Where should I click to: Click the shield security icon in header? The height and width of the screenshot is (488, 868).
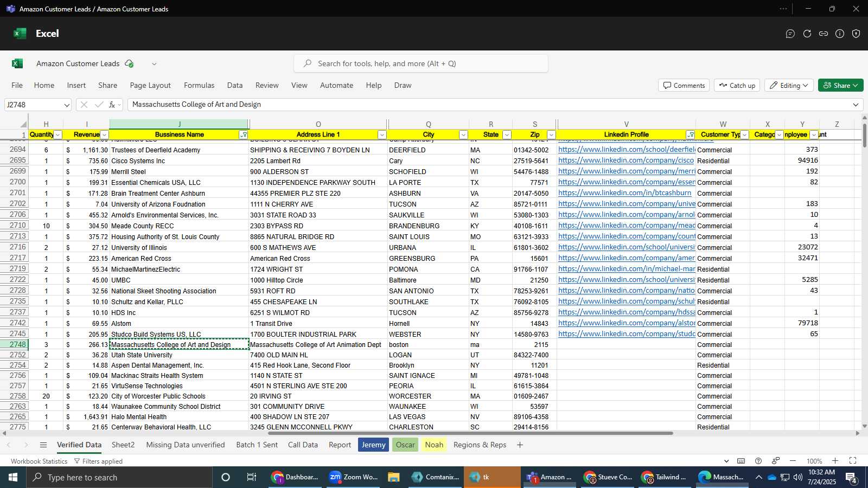tap(856, 34)
